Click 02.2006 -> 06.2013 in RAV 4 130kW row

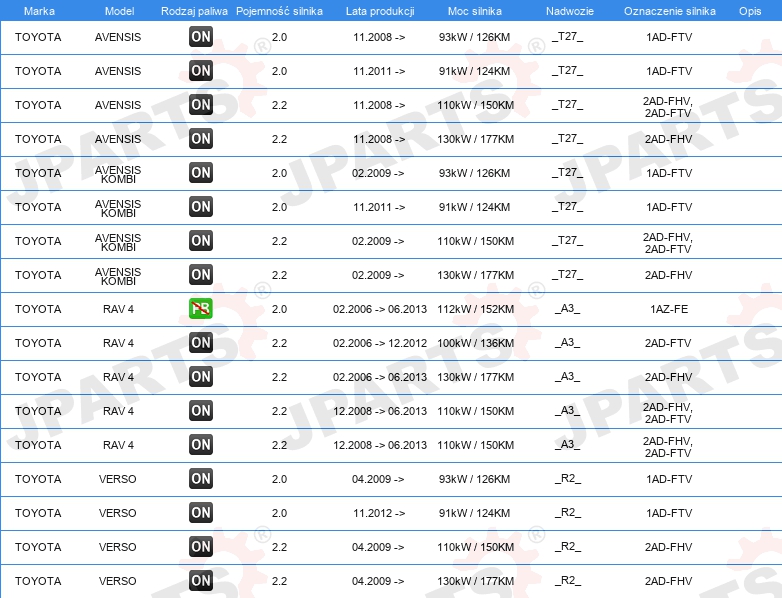pos(380,377)
